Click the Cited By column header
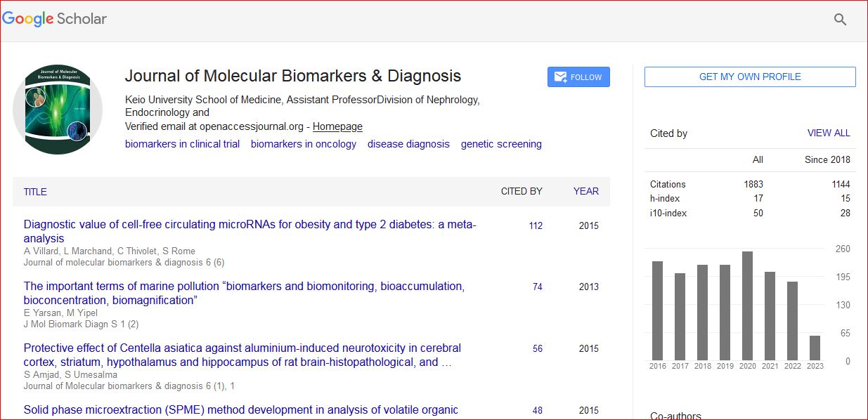Viewport: 868px width, 420px height. point(521,191)
